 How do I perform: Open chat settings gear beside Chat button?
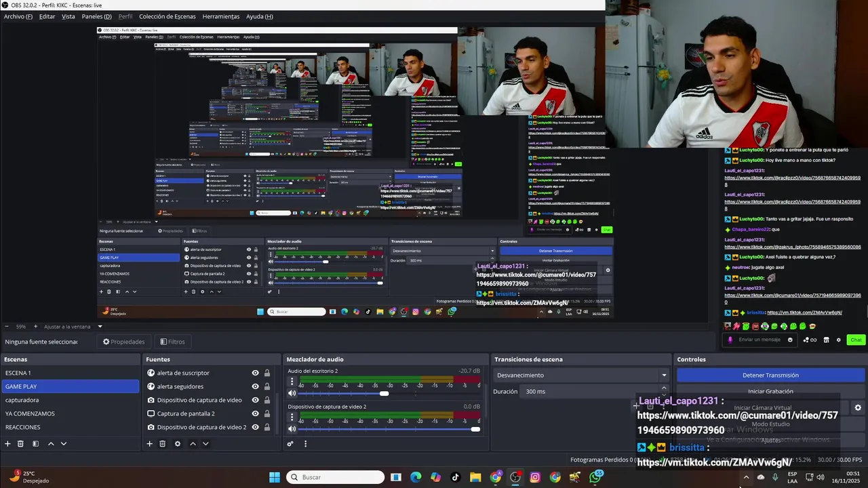pos(838,340)
